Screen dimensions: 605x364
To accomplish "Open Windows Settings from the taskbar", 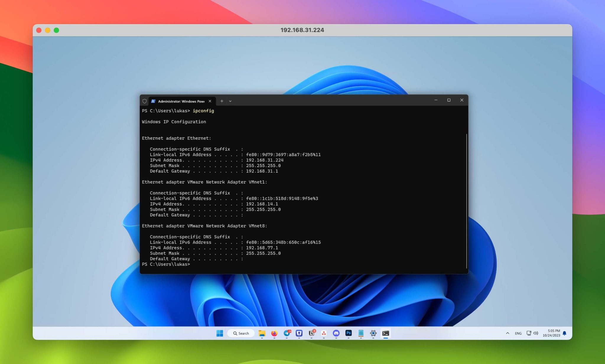I will [373, 333].
